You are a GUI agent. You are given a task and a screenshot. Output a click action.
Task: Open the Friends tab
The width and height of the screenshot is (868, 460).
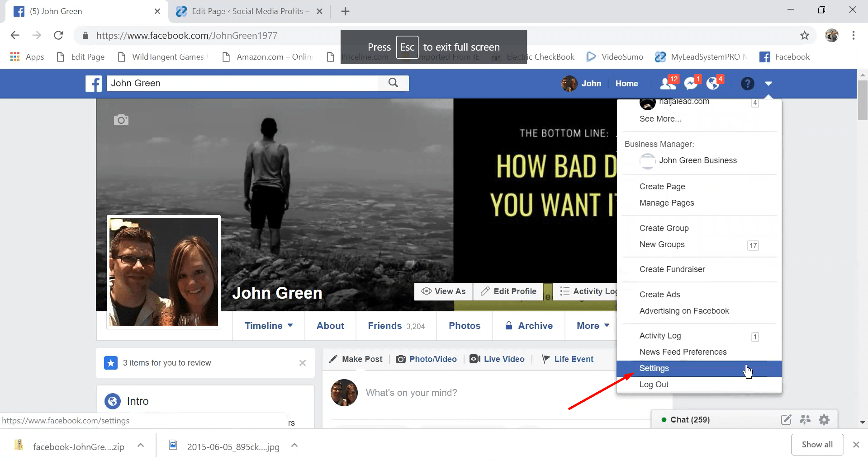click(x=396, y=326)
